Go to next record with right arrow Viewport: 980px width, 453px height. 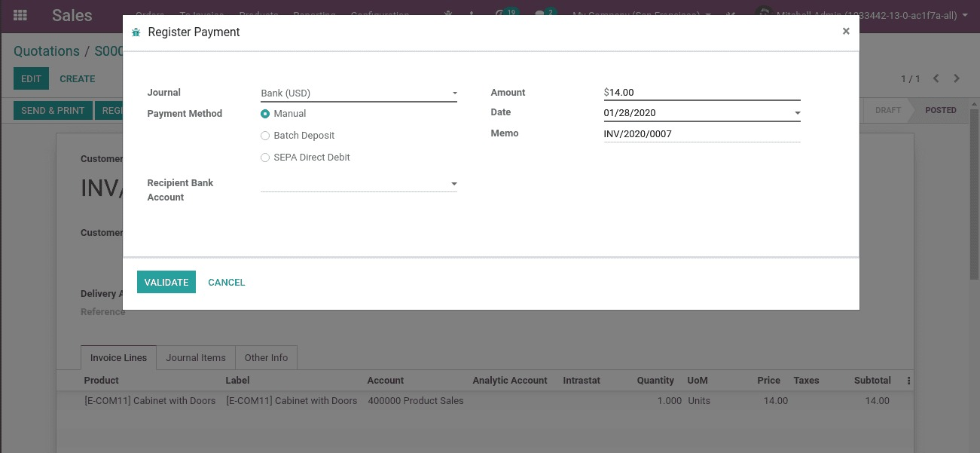957,78
